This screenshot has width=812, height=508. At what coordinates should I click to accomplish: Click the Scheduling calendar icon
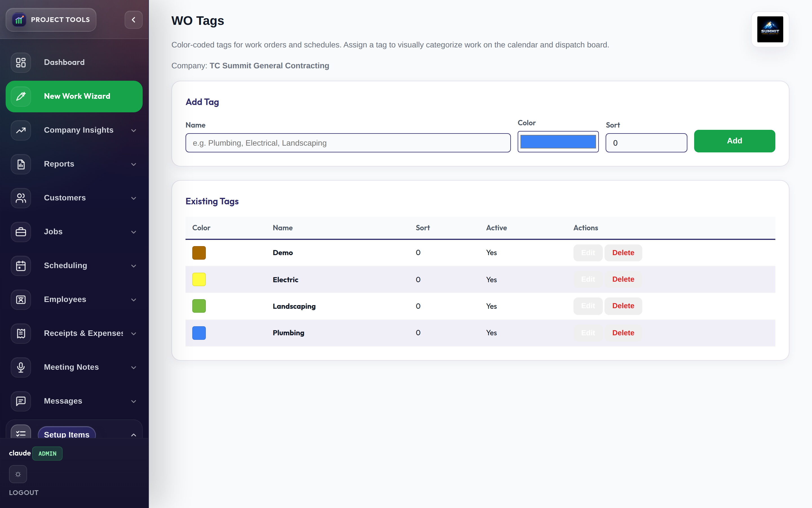point(21,266)
